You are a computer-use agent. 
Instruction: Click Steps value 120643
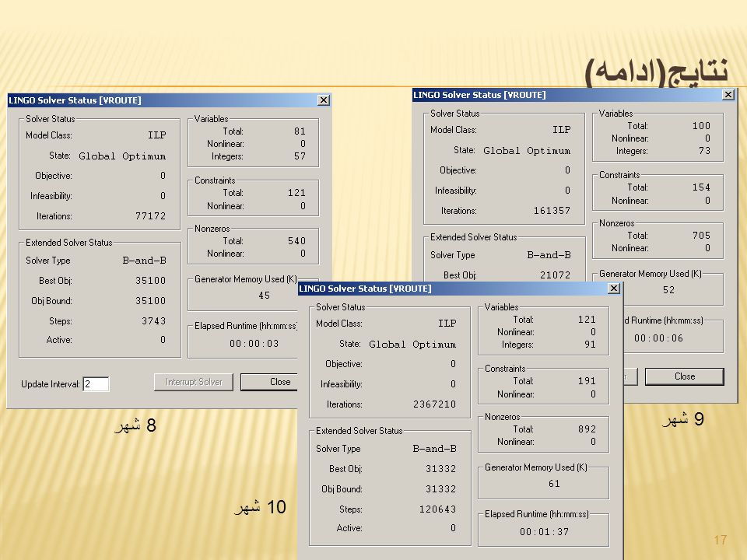click(x=437, y=509)
